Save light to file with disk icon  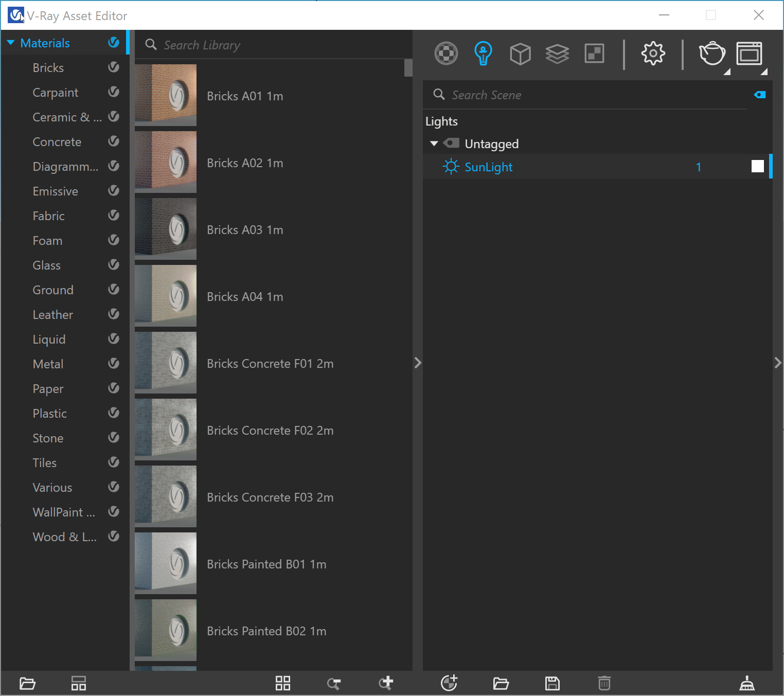[553, 684]
